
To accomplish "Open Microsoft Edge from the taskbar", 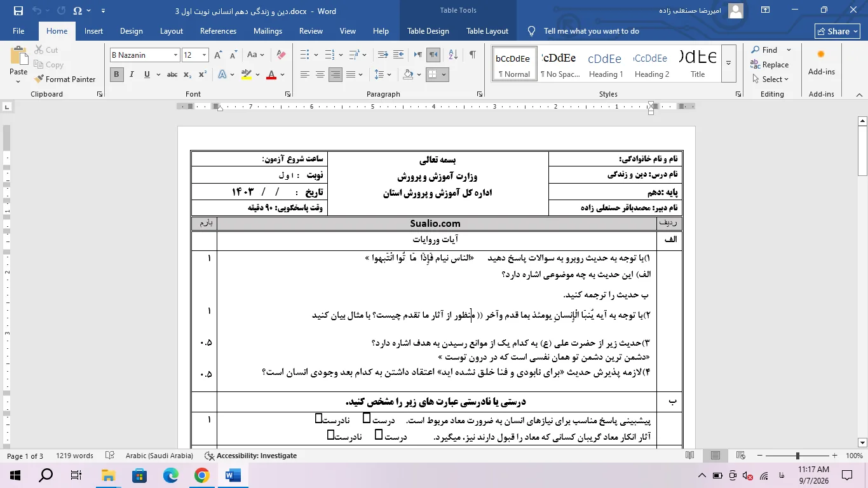I will click(x=171, y=475).
